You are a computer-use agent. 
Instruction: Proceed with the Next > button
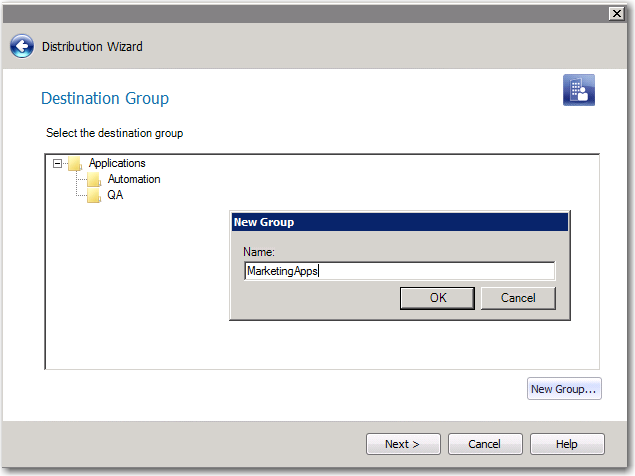[x=402, y=444]
